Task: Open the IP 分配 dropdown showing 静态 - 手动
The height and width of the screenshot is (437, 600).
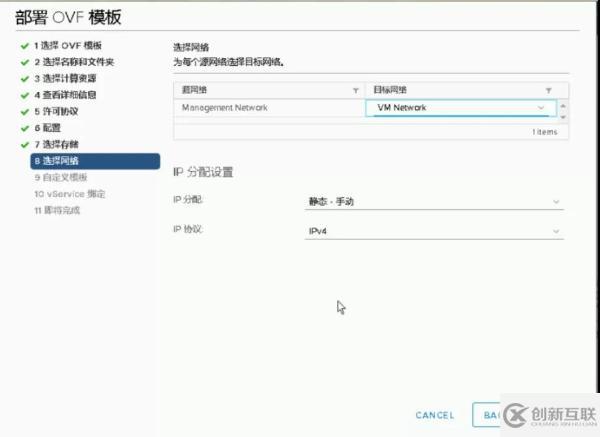Action: [434, 201]
